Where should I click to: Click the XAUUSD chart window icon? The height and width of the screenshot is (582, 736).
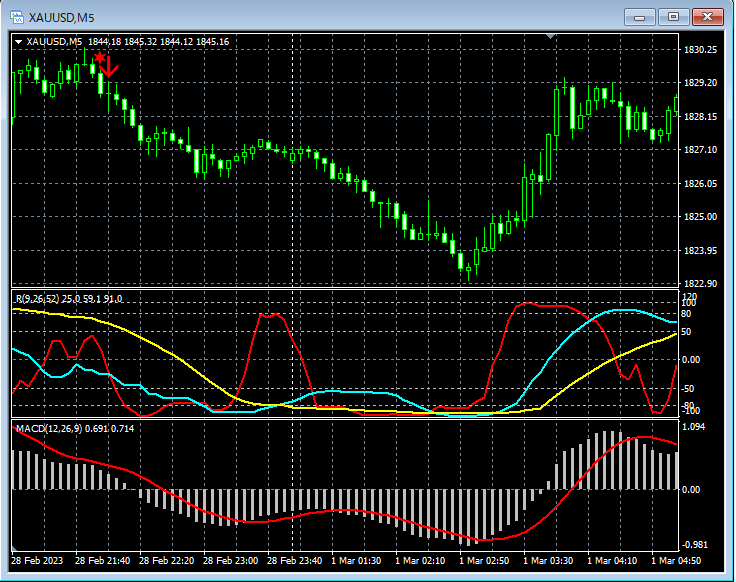coord(17,16)
